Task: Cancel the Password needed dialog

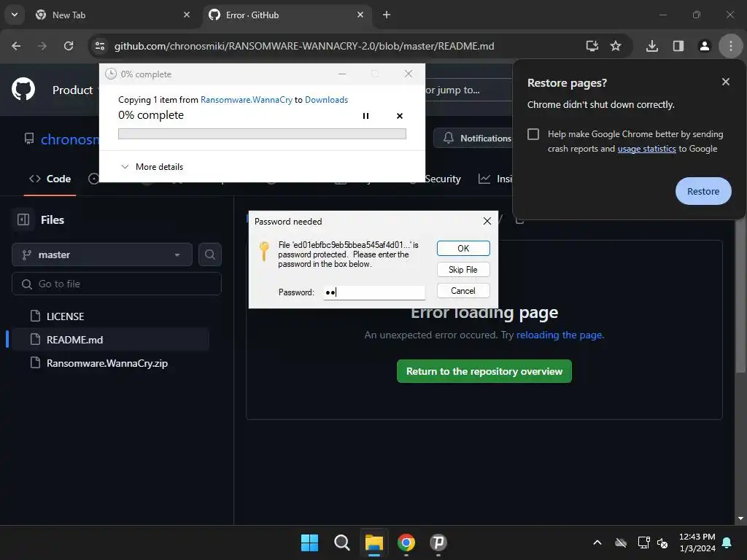Action: 463,290
